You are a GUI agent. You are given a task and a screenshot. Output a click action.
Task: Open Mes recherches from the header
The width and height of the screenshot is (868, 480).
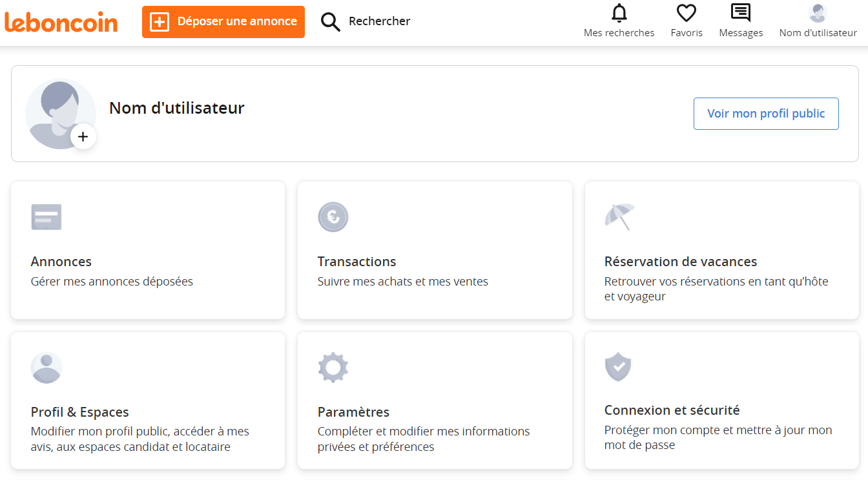[619, 32]
